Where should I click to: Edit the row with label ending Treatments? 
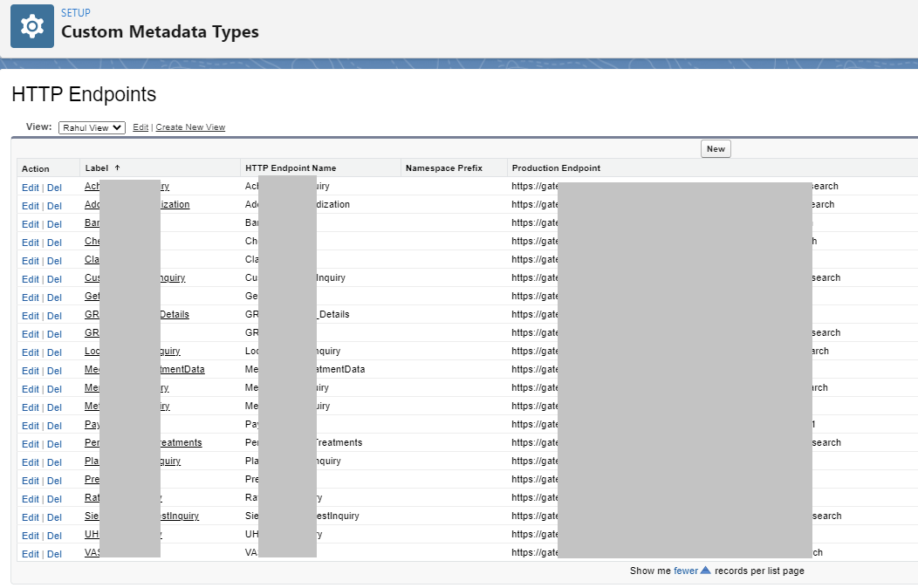pyautogui.click(x=30, y=444)
